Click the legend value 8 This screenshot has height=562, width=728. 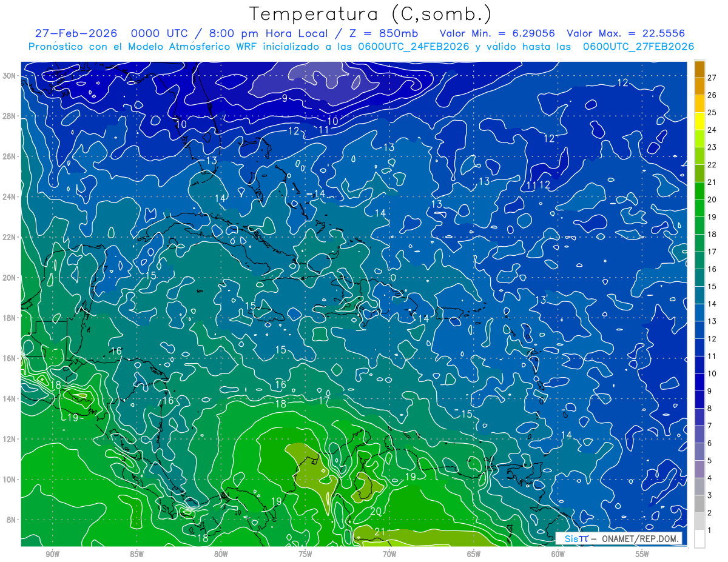tap(710, 409)
